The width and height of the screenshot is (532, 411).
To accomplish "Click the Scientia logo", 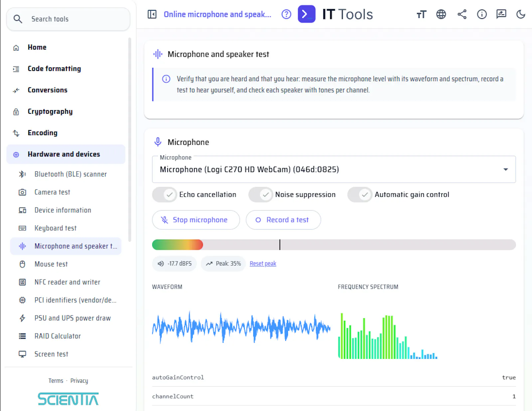I will (68, 399).
